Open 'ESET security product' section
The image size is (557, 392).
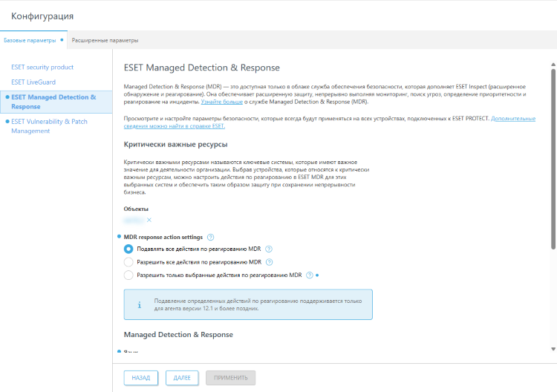(42, 68)
